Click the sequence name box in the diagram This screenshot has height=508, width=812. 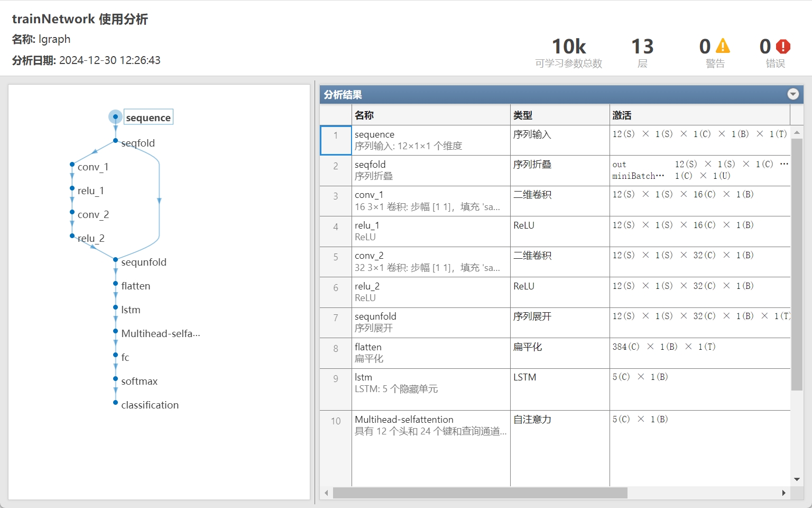tap(148, 117)
